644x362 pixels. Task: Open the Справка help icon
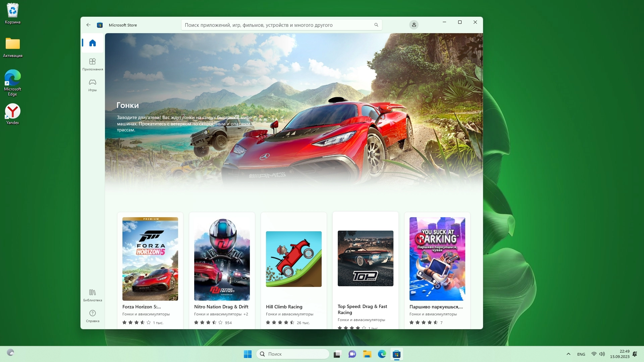(x=93, y=316)
